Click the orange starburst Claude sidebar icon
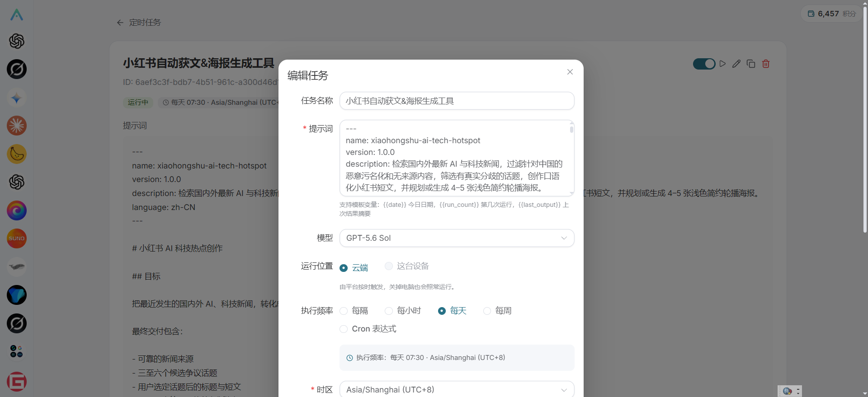 17,126
